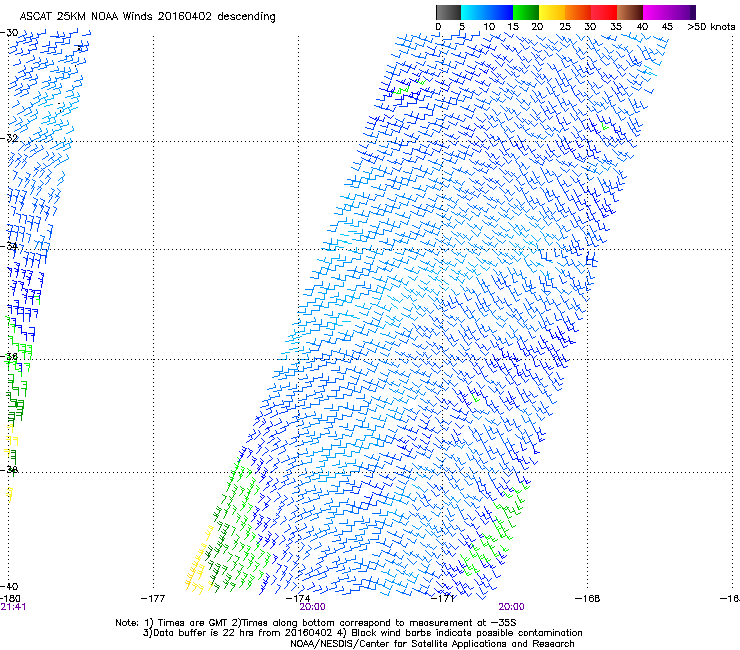Click the '35' legend value
740x650 pixels.
(616, 27)
